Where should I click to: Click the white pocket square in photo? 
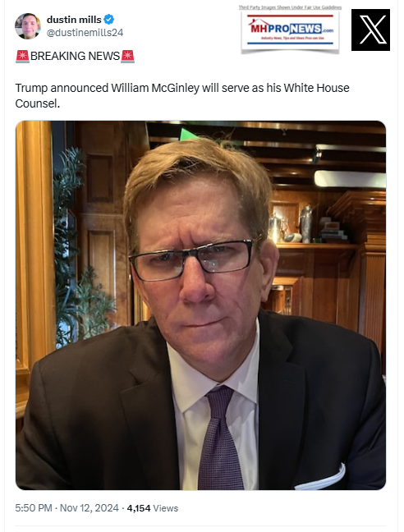coord(320,478)
